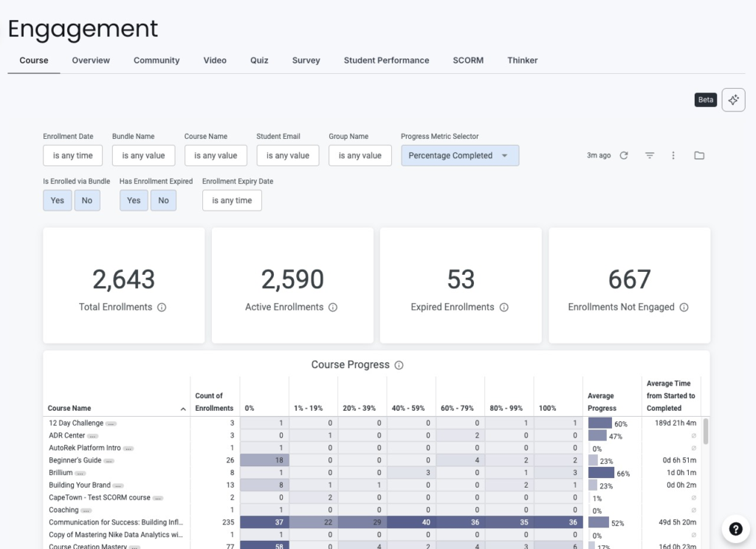Show info for Active Enrollments
This screenshot has height=549, width=756.
tap(333, 307)
